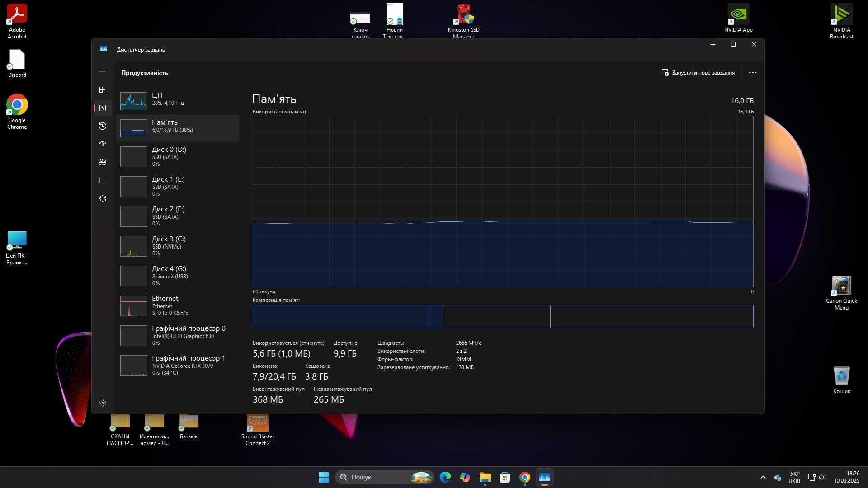Open Copilot from taskbar
The image size is (868, 488).
click(465, 477)
